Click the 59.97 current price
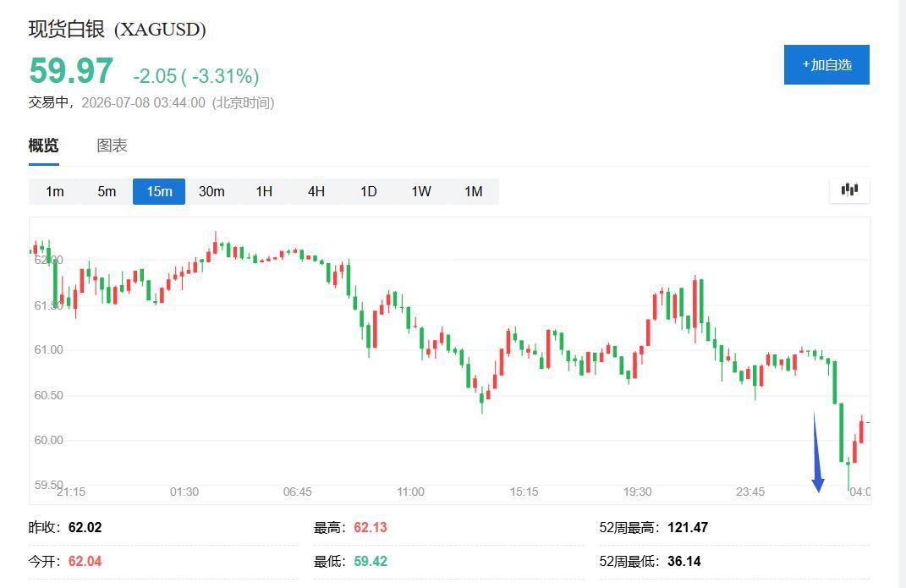The height and width of the screenshot is (588, 906). coord(71,71)
